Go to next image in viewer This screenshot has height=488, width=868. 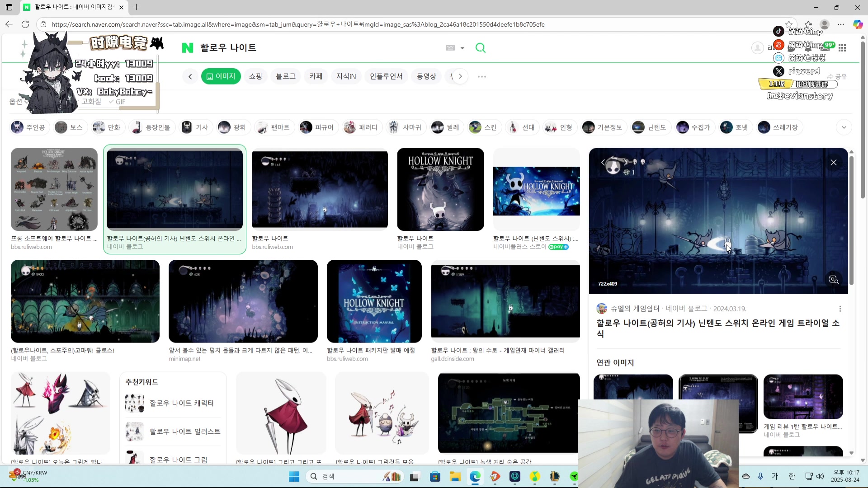pos(626,162)
